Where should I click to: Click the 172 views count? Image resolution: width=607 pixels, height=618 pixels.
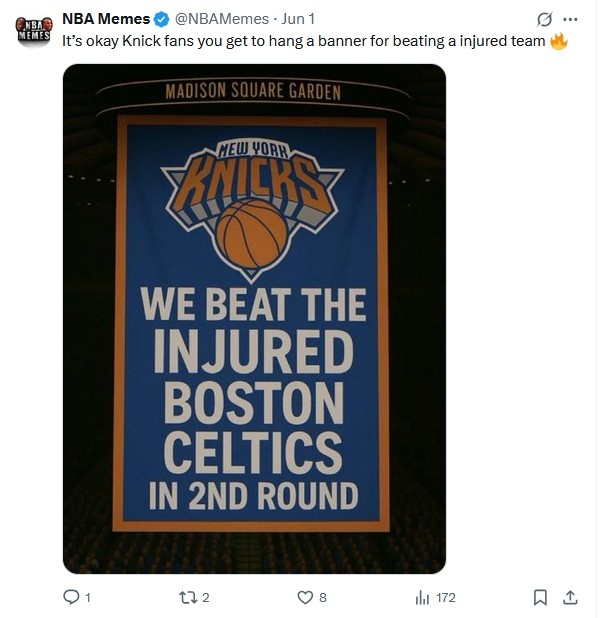tap(445, 597)
